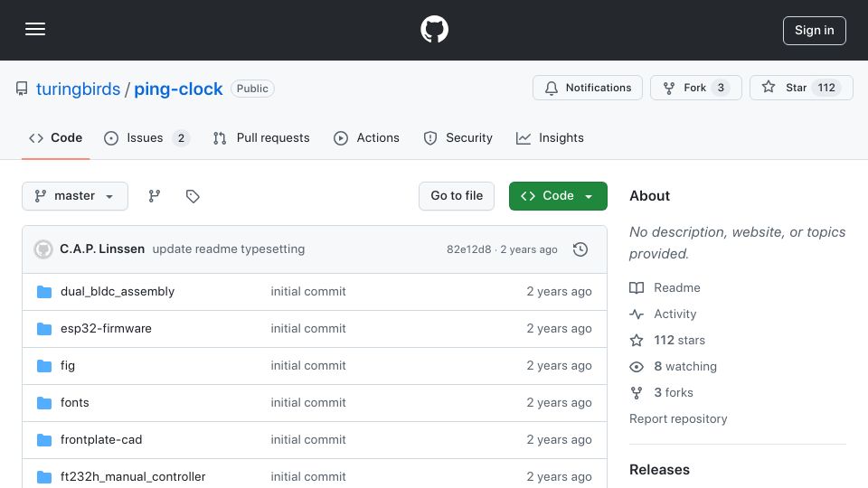Open 'initial commit' for esp32-firmware row

[x=308, y=329]
